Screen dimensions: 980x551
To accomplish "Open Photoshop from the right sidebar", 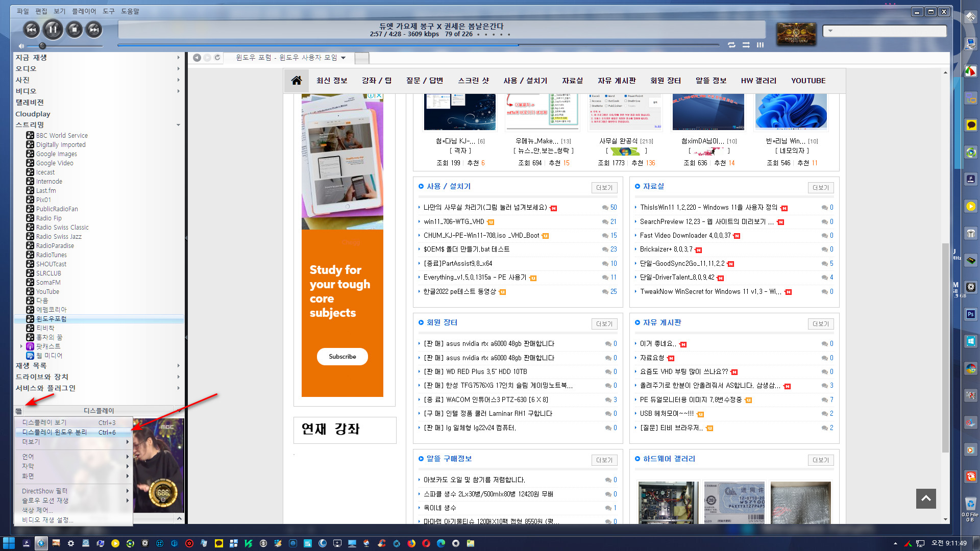I will coord(970,314).
